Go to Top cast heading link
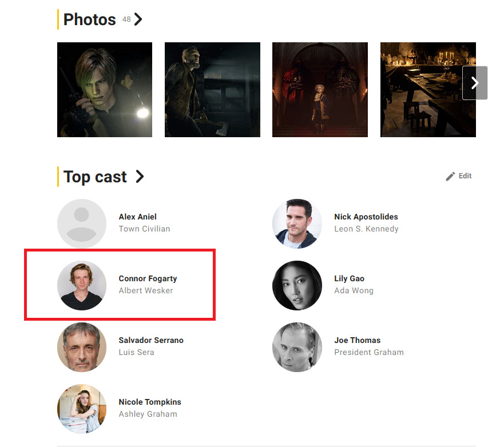504x447 pixels. pos(95,177)
